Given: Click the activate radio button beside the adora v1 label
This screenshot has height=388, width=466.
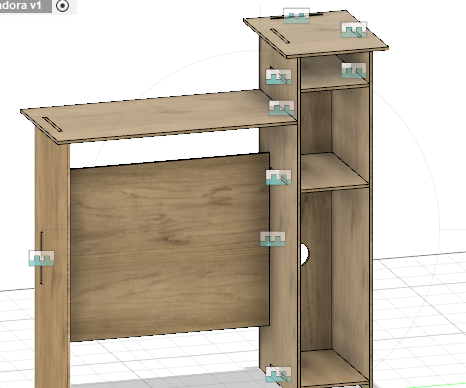Looking at the screenshot, I should (63, 6).
